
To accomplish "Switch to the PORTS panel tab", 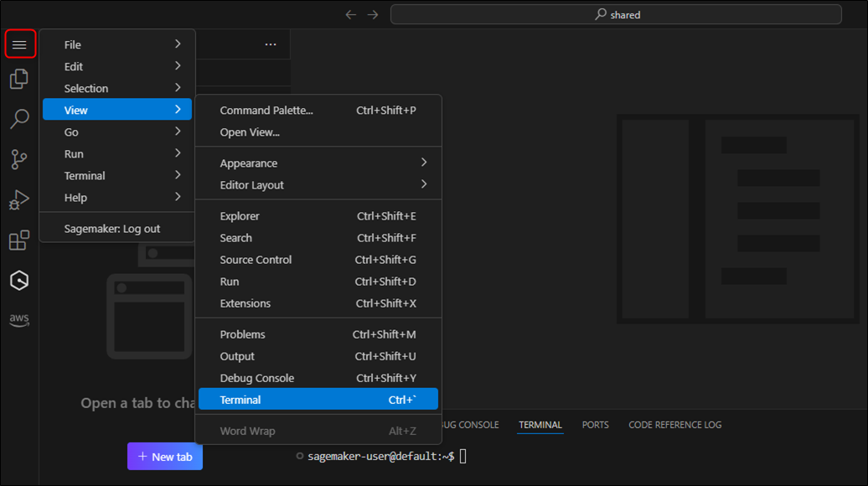I will [595, 425].
